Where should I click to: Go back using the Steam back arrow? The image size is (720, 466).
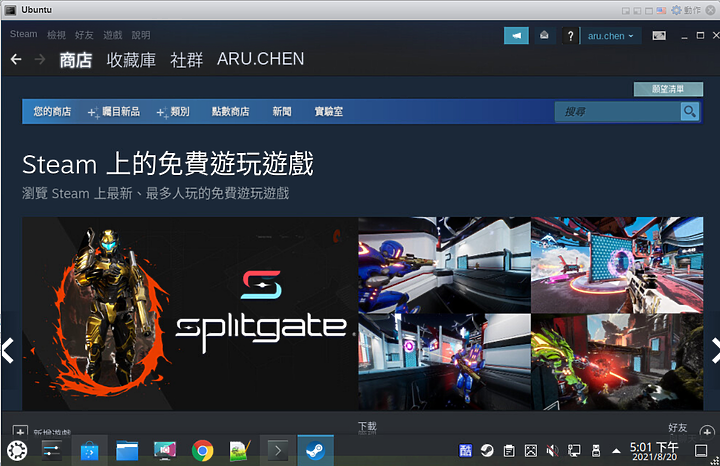click(x=16, y=59)
